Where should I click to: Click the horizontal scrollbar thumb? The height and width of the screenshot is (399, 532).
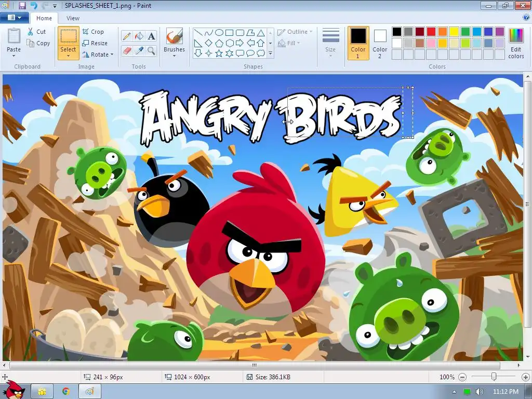pos(255,365)
